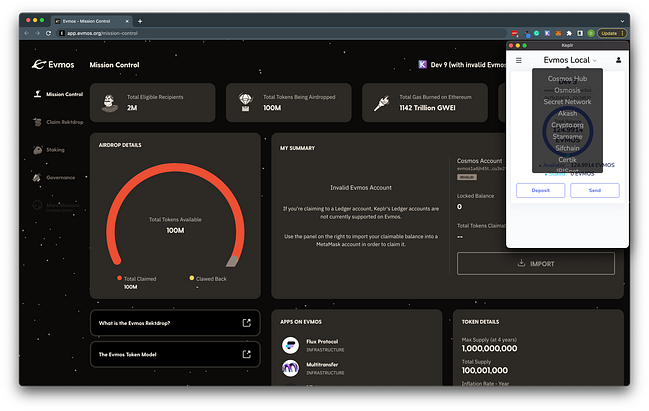Expand the Evmos Local chain dropdown in Keplr
The height and width of the screenshot is (411, 649).
[x=570, y=60]
